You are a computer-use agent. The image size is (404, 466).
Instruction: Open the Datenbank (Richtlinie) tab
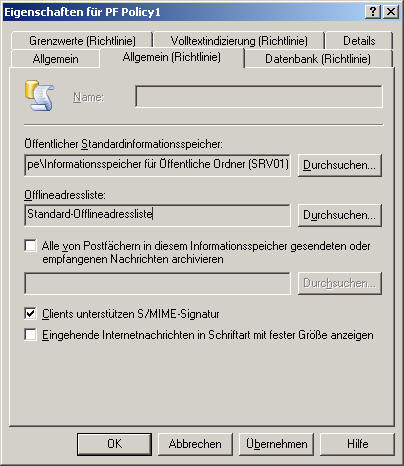[318, 59]
